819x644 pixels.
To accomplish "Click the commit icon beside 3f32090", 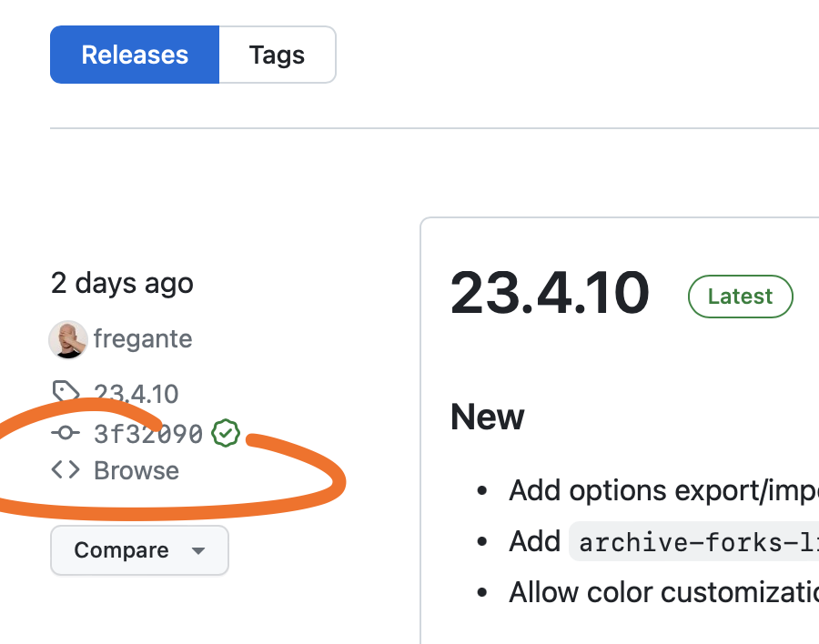I will click(64, 433).
